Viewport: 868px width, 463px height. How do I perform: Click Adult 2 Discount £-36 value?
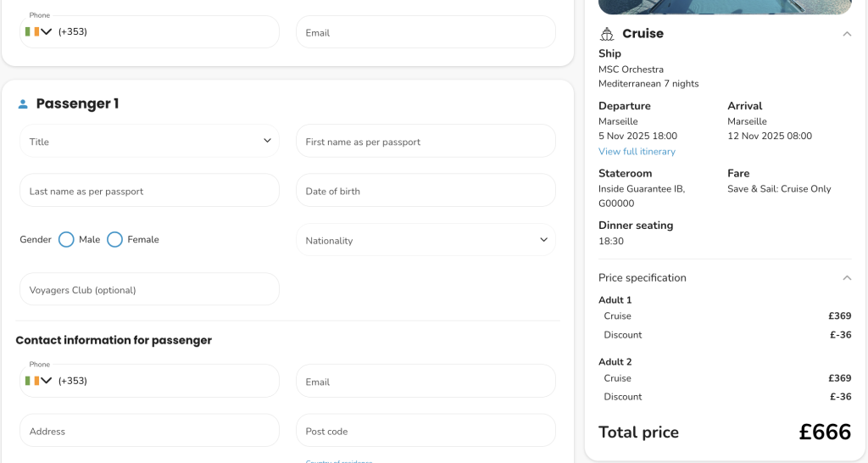pos(840,397)
